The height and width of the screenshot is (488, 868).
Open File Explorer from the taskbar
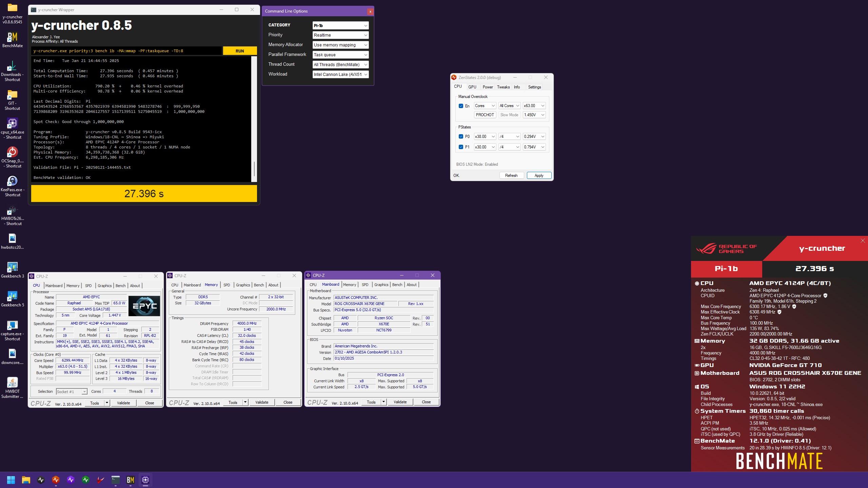[x=26, y=480]
